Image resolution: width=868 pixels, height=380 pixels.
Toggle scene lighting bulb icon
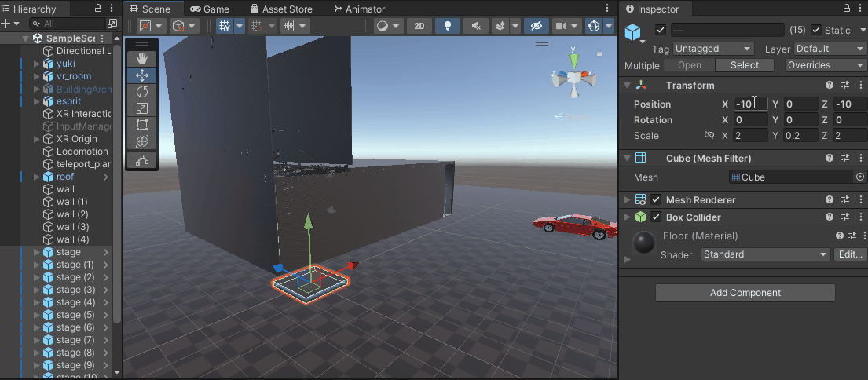click(448, 26)
